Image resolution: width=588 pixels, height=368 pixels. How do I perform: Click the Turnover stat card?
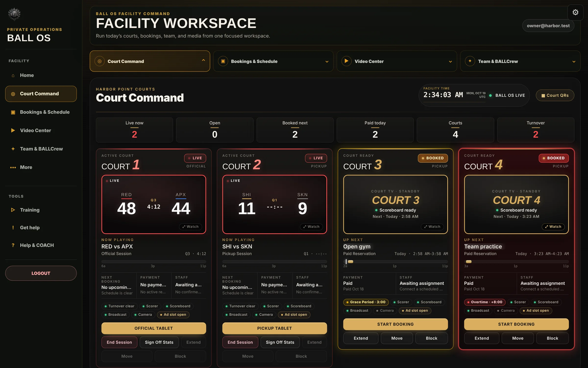(536, 130)
